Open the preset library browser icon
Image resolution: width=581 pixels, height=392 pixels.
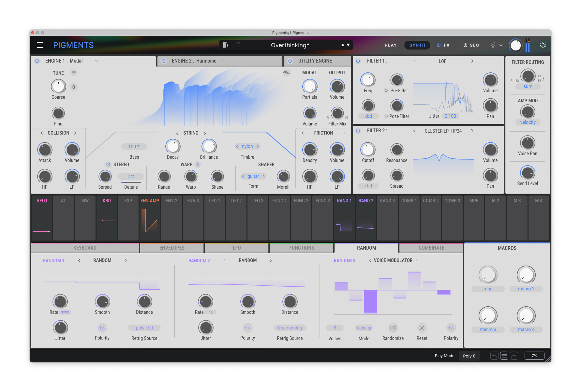pyautogui.click(x=226, y=45)
